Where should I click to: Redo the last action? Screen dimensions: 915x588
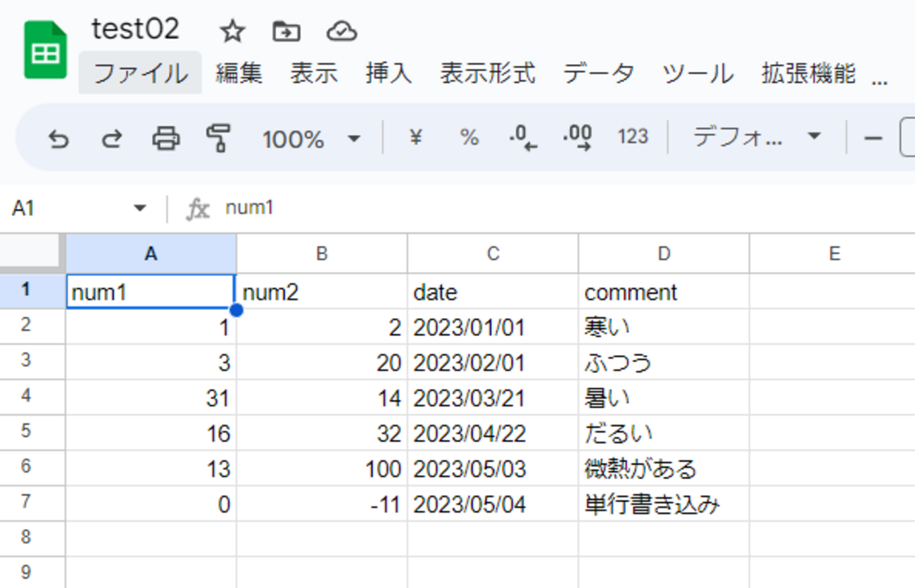[111, 139]
